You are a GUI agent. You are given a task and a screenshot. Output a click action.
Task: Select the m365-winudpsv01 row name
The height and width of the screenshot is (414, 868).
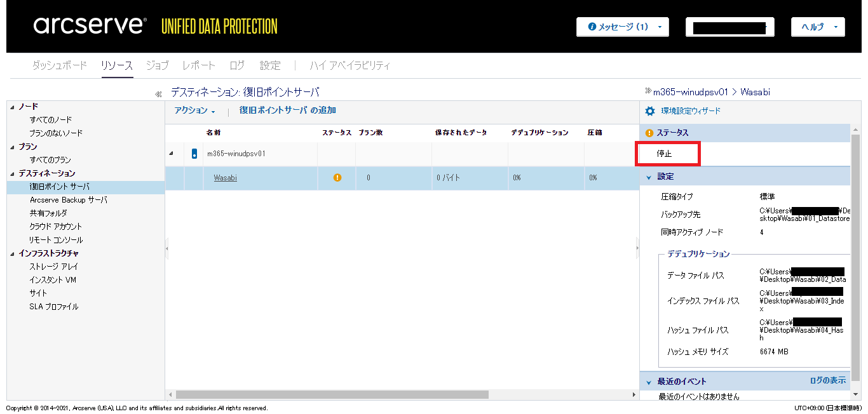coord(236,154)
